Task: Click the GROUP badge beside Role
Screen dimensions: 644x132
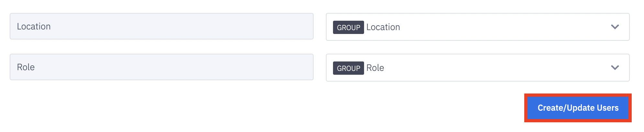Action: tap(348, 68)
